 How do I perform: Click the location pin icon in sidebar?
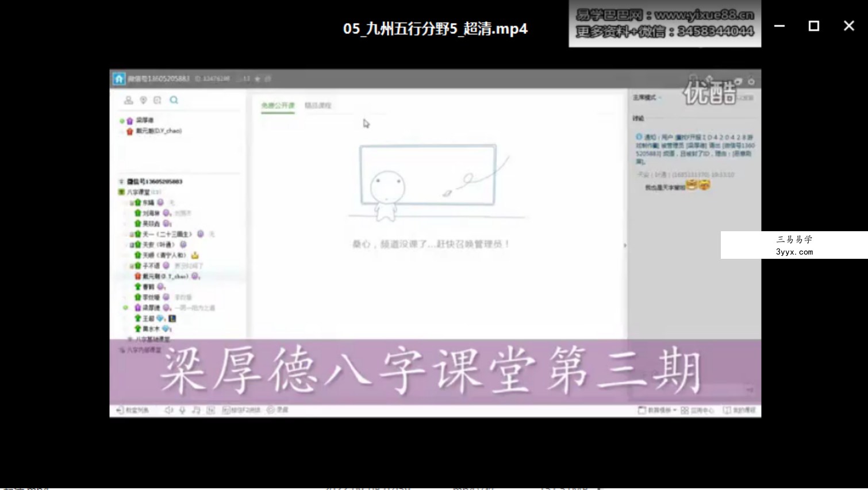point(143,100)
